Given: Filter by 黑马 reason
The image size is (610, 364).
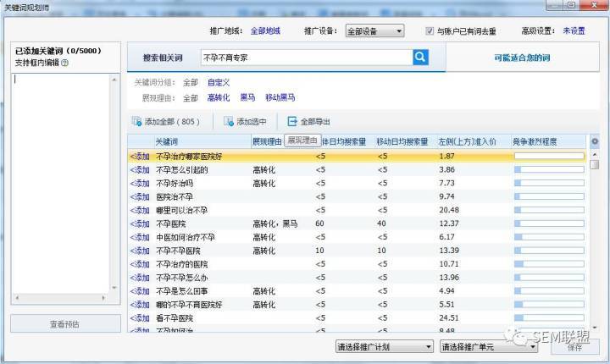Looking at the screenshot, I should [x=247, y=97].
